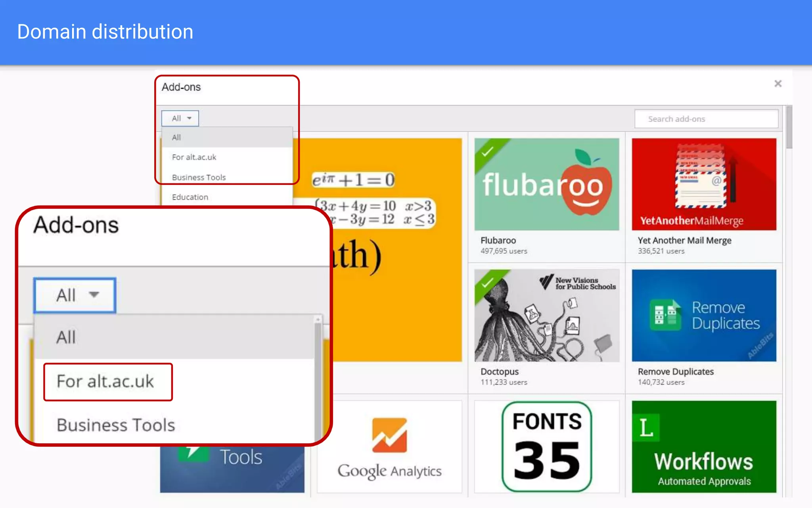
Task: Open the Fonts 35 add-on thumbnail
Action: click(x=546, y=447)
